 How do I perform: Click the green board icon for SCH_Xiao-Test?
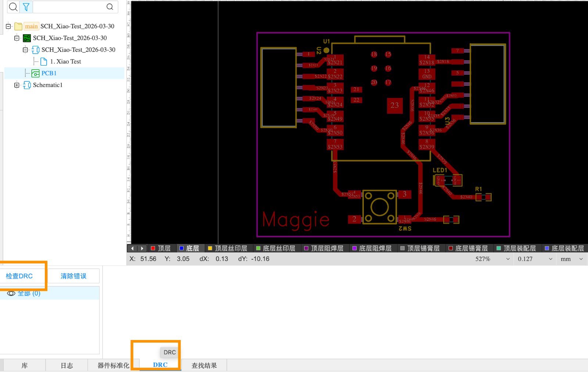27,38
